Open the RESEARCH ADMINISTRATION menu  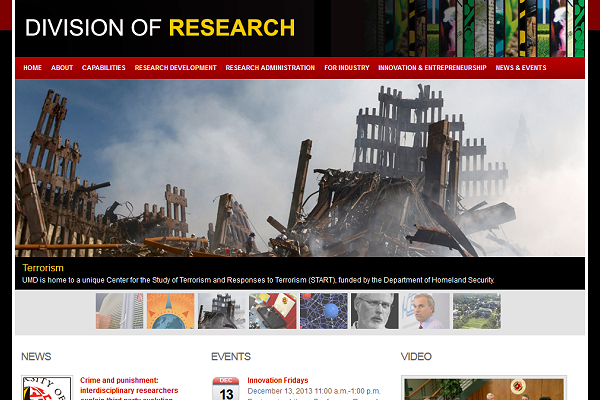[x=270, y=68]
